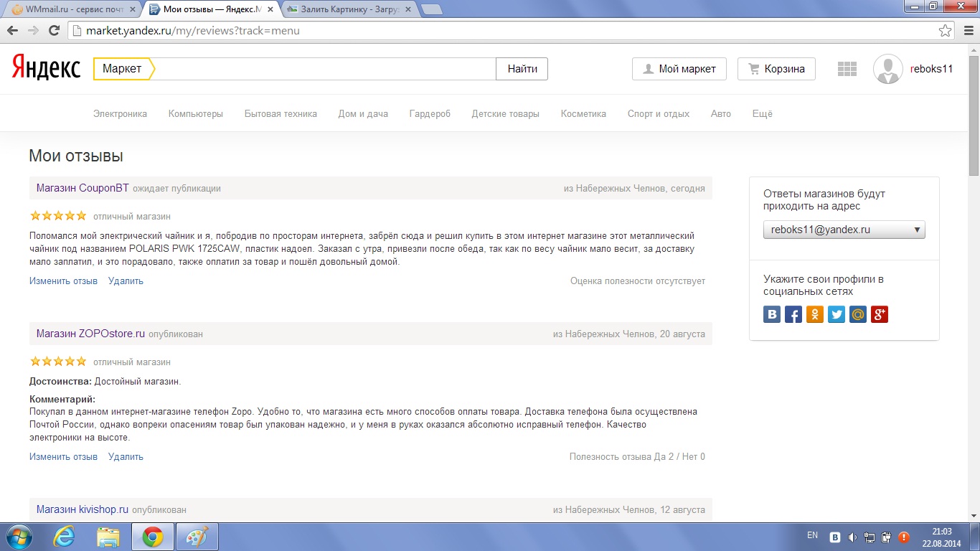Delete the CouponBT review via Удалить

coord(126,281)
